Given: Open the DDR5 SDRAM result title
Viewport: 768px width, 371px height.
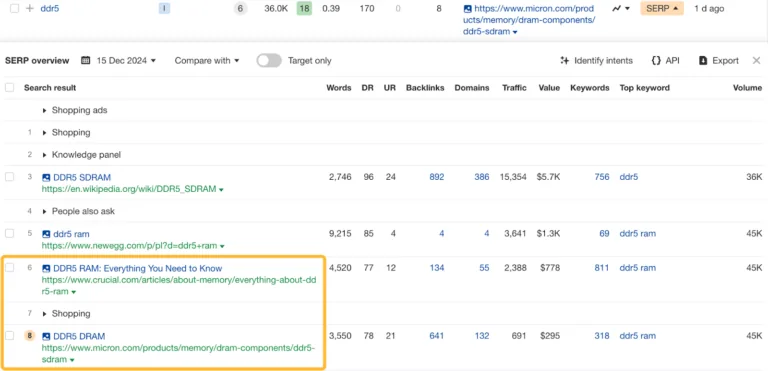Looking at the screenshot, I should click(x=82, y=177).
